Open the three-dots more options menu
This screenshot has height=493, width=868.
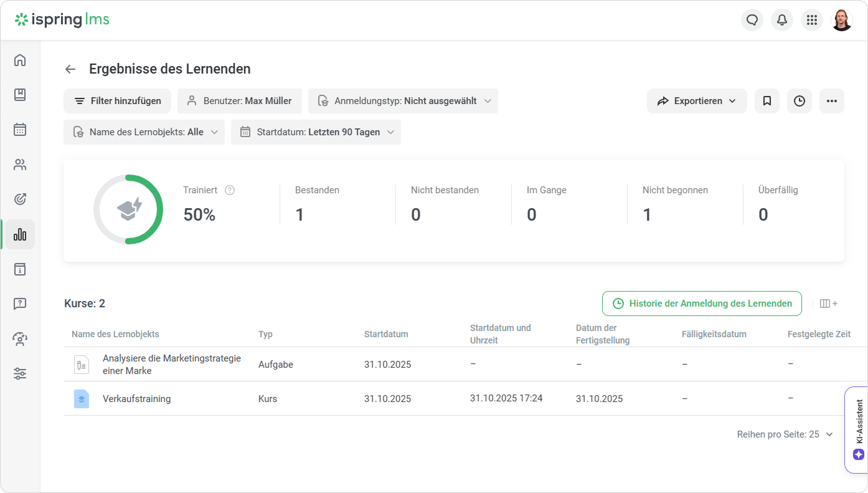pos(832,101)
